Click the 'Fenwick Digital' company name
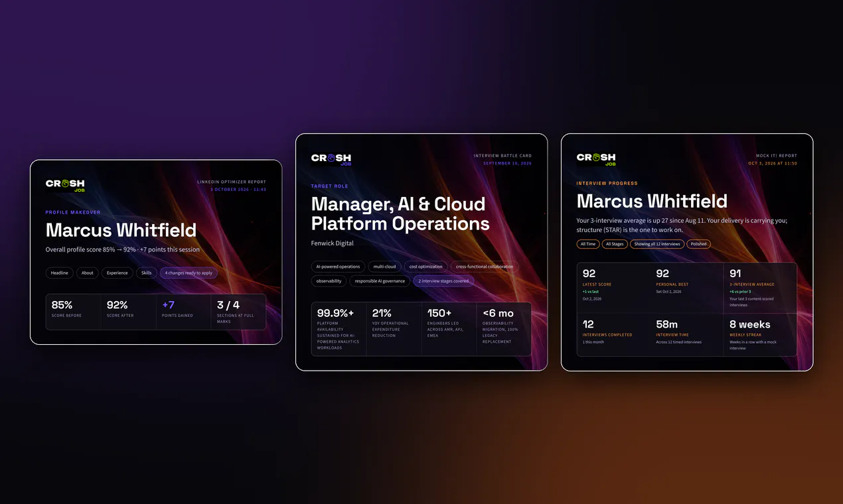This screenshot has height=504, width=843. coord(332,243)
